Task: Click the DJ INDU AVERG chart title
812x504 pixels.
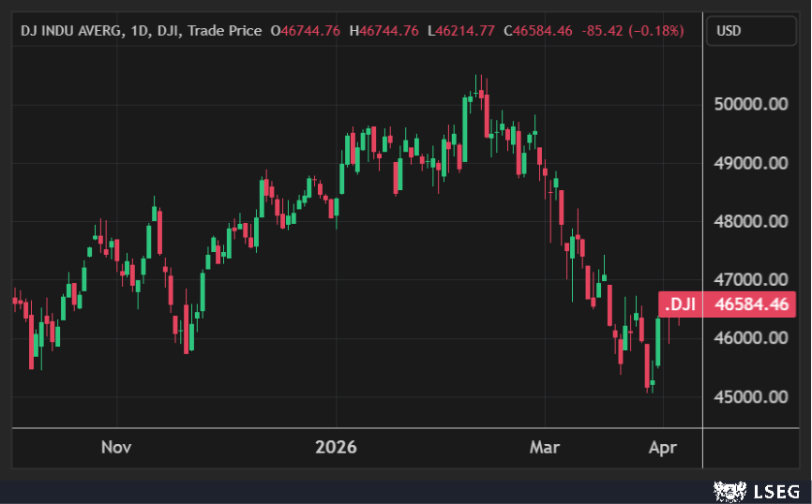Action: [x=72, y=31]
